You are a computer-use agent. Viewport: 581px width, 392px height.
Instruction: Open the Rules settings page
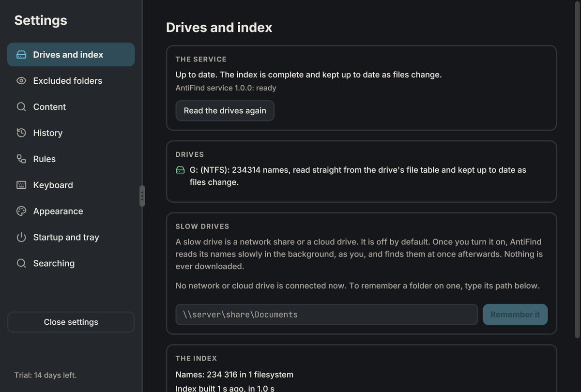click(71, 159)
